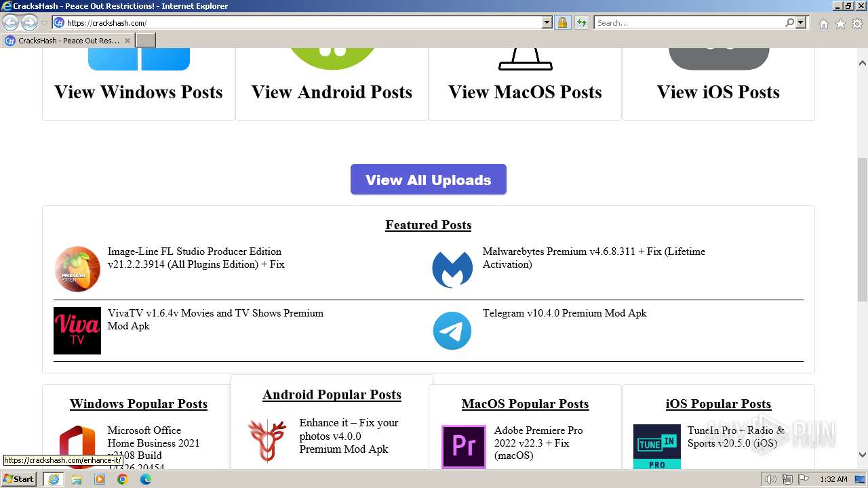
Task: Click the Adobe Premiere Pro icon
Action: pos(464,447)
